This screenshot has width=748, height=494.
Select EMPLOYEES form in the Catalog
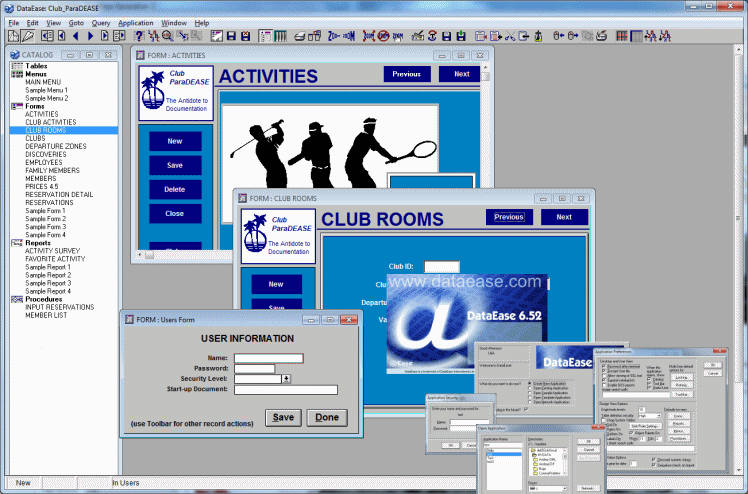click(x=44, y=163)
